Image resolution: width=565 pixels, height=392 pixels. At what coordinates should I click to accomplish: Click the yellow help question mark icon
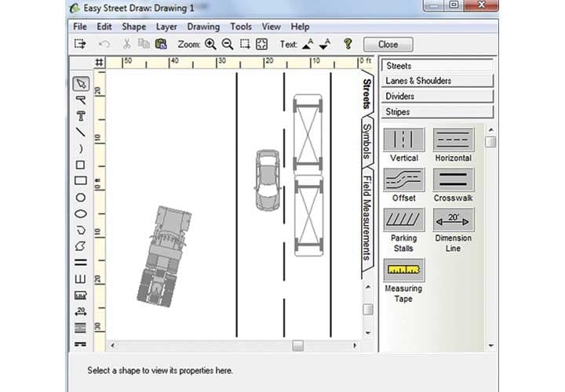[x=348, y=45]
